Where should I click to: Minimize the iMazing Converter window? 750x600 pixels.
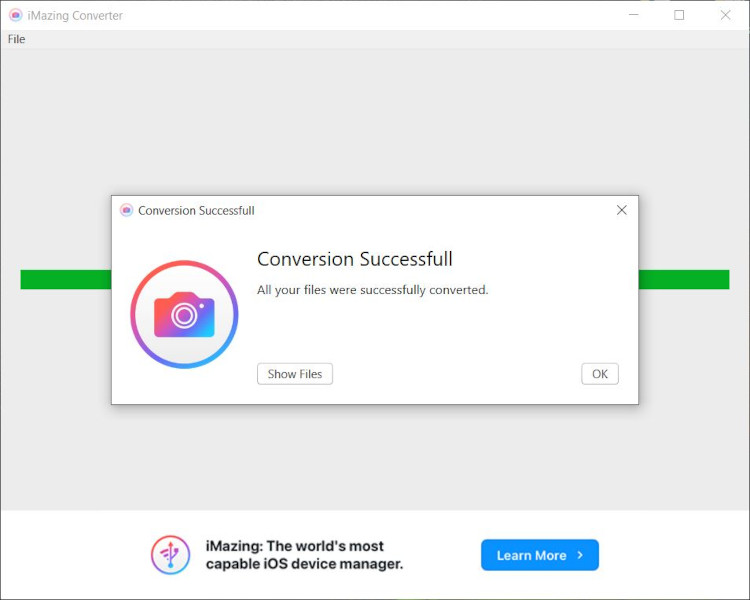(x=633, y=15)
